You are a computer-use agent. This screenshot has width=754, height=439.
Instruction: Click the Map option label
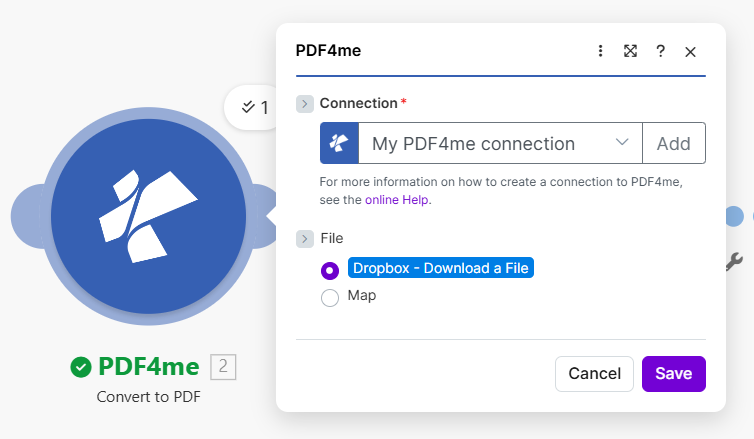362,295
